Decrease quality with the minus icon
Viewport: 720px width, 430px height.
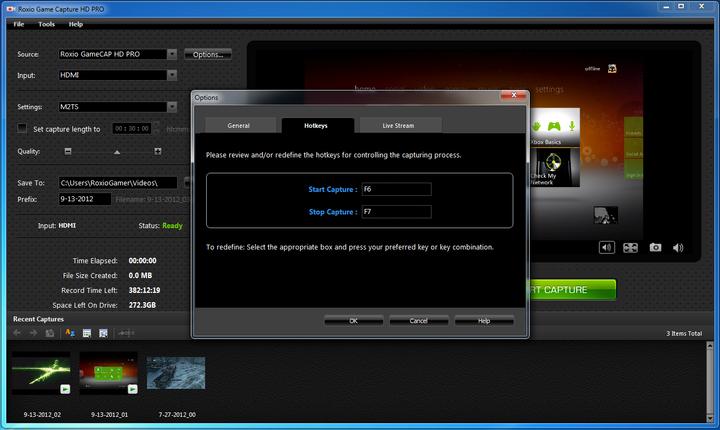pos(68,151)
